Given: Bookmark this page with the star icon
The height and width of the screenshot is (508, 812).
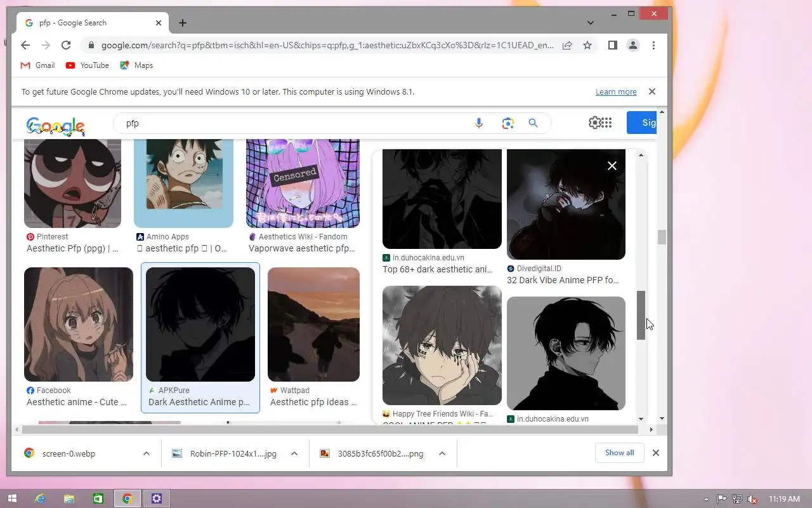Looking at the screenshot, I should click(x=587, y=45).
